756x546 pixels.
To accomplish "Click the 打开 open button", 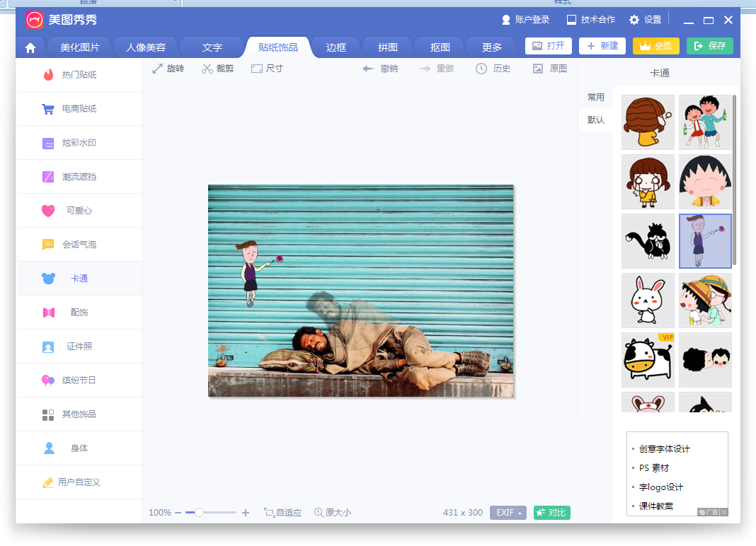I will click(549, 46).
